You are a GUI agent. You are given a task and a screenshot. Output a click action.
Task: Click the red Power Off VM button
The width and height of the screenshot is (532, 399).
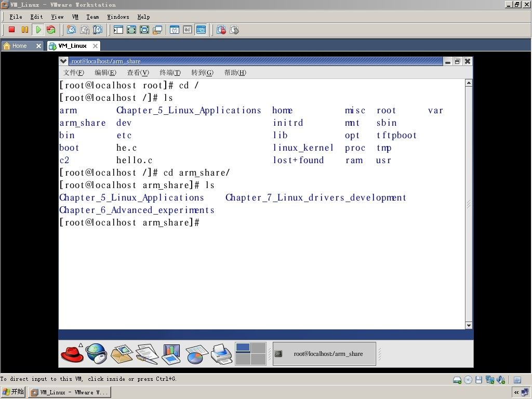pyautogui.click(x=11, y=30)
